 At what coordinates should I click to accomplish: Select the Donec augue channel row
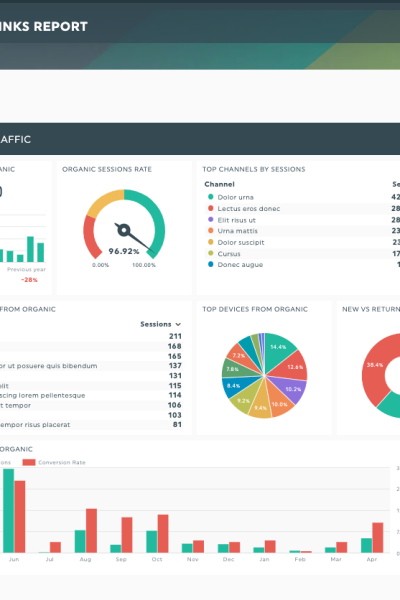coord(302,264)
